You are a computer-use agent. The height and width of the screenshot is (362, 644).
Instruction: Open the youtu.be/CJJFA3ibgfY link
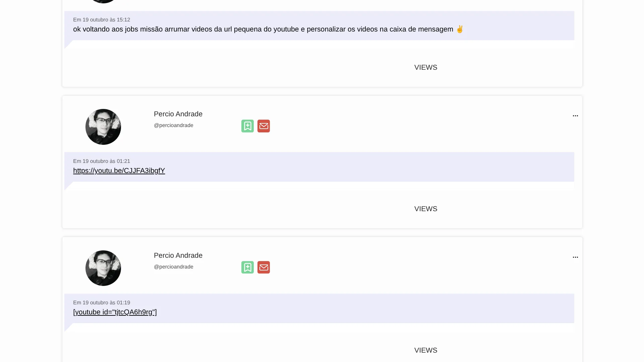119,171
